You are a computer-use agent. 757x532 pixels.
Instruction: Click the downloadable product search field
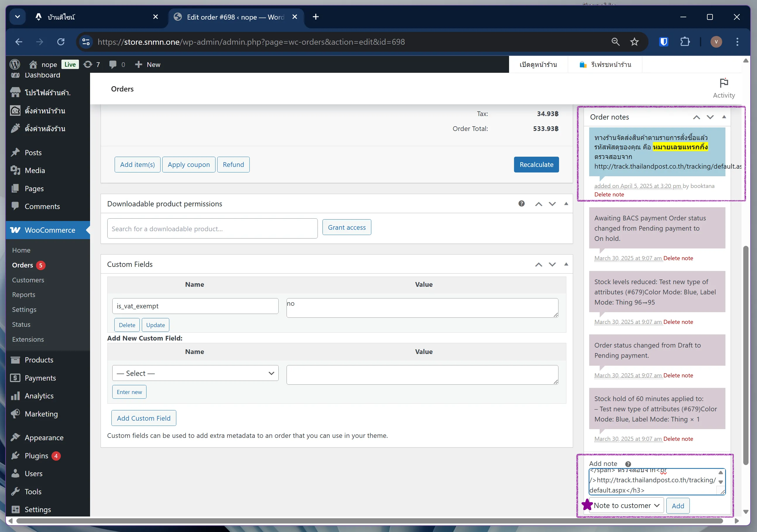pyautogui.click(x=212, y=228)
